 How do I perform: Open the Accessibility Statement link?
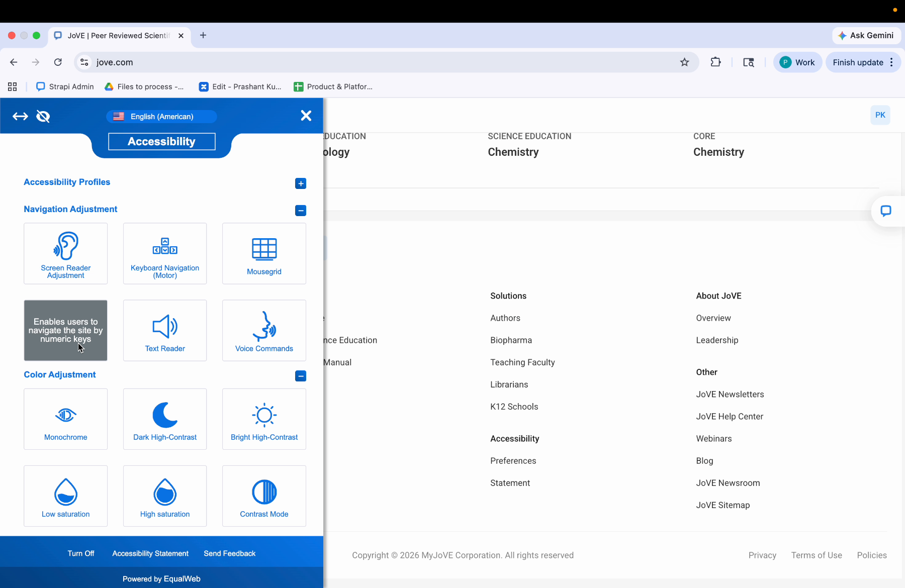click(x=150, y=553)
